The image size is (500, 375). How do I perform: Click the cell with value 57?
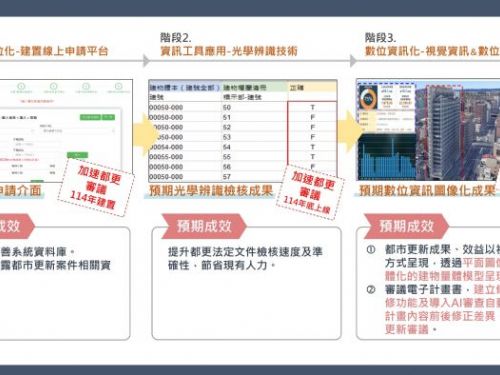tap(227, 177)
